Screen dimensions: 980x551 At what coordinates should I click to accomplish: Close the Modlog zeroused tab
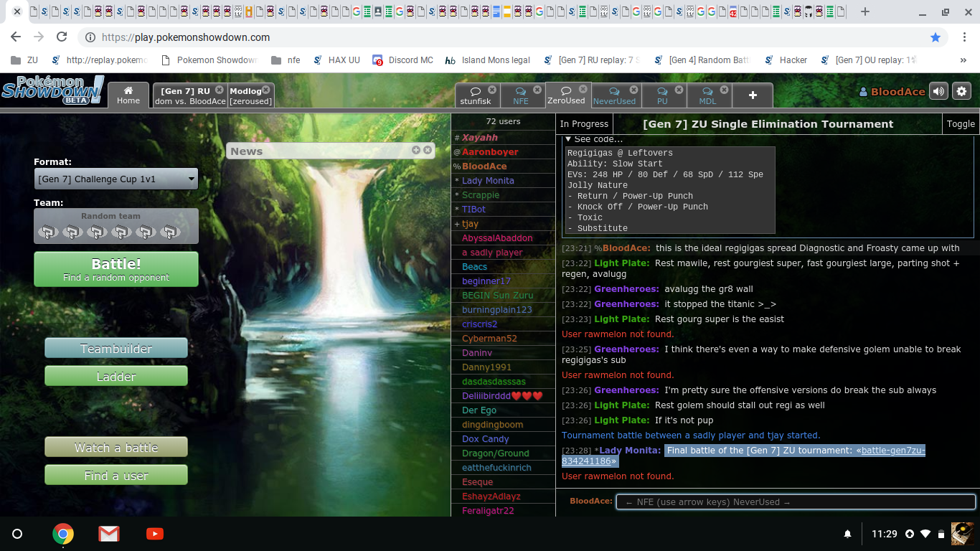(266, 90)
